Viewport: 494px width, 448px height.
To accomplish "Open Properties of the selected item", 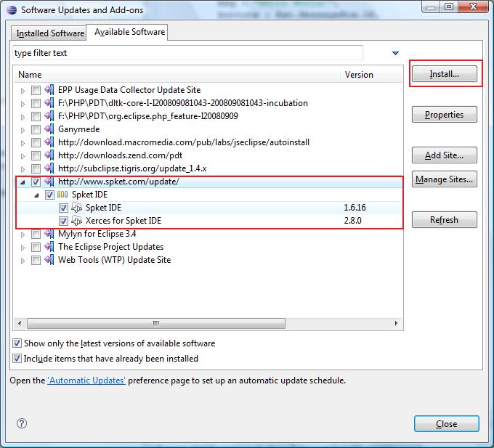I will coord(444,115).
